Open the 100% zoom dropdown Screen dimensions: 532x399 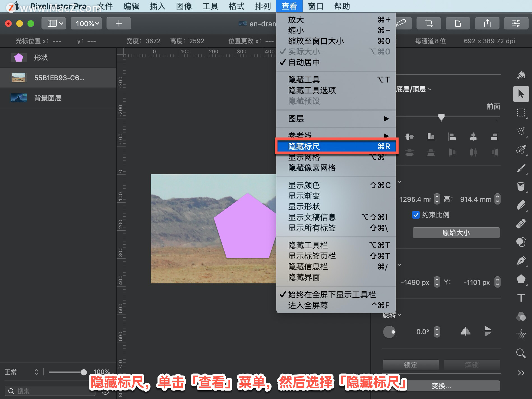pyautogui.click(x=86, y=23)
